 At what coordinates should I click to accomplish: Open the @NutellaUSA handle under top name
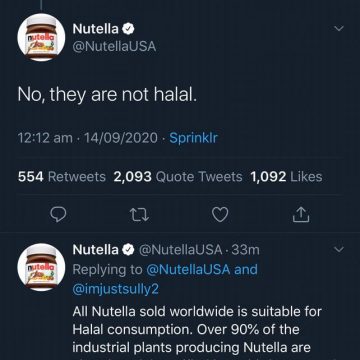(x=114, y=47)
